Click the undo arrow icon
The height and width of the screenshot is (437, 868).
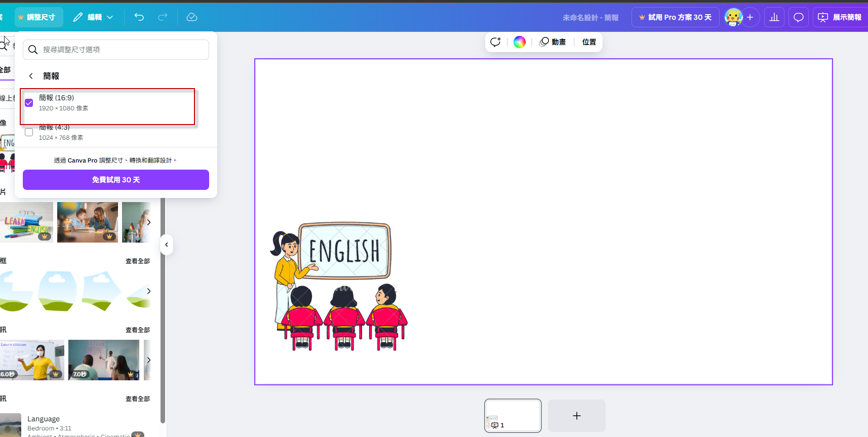[139, 17]
